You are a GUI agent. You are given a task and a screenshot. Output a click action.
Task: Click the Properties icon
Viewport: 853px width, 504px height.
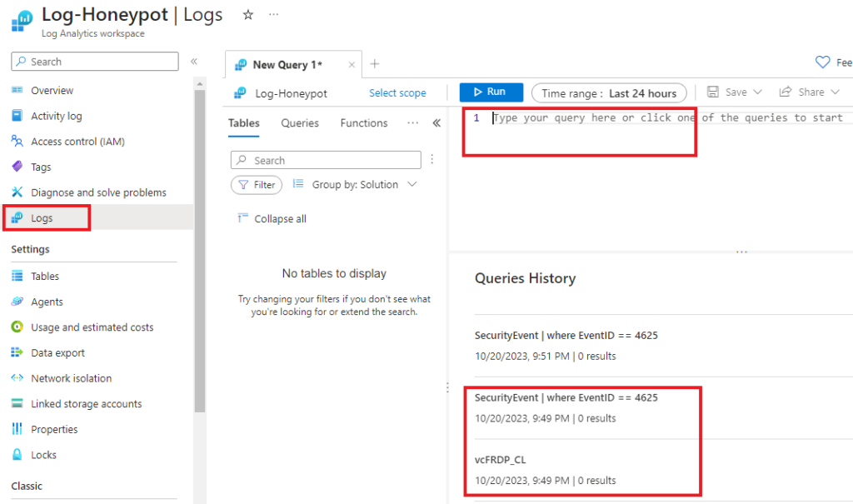17,429
